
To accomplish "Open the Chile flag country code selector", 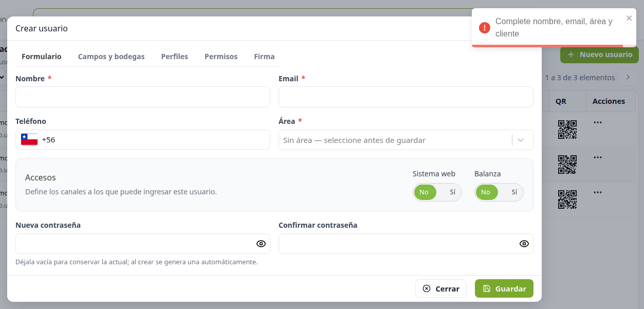I will click(x=29, y=139).
